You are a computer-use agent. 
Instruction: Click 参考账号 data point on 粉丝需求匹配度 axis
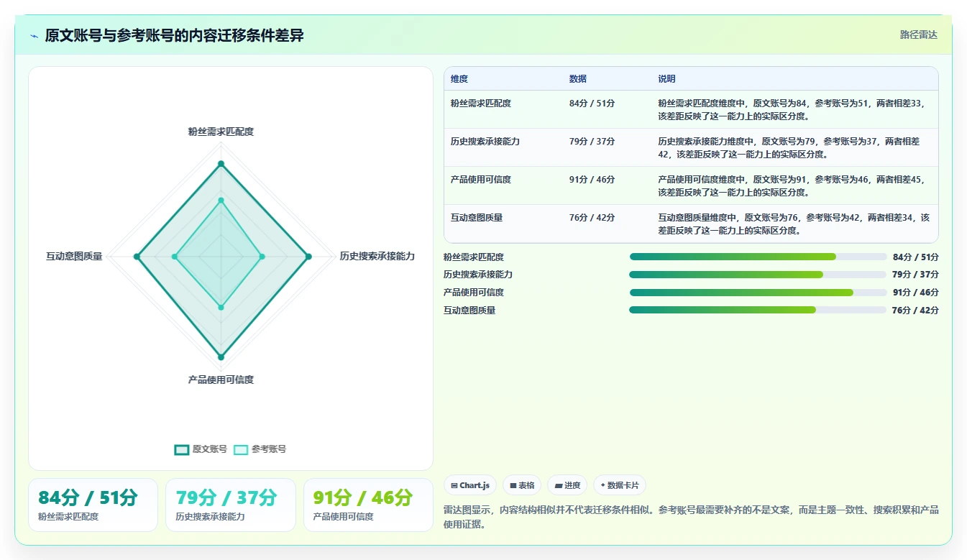pyautogui.click(x=221, y=200)
